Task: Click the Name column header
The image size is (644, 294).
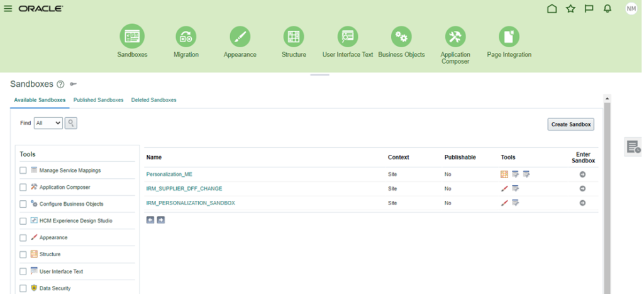Action: pos(154,157)
